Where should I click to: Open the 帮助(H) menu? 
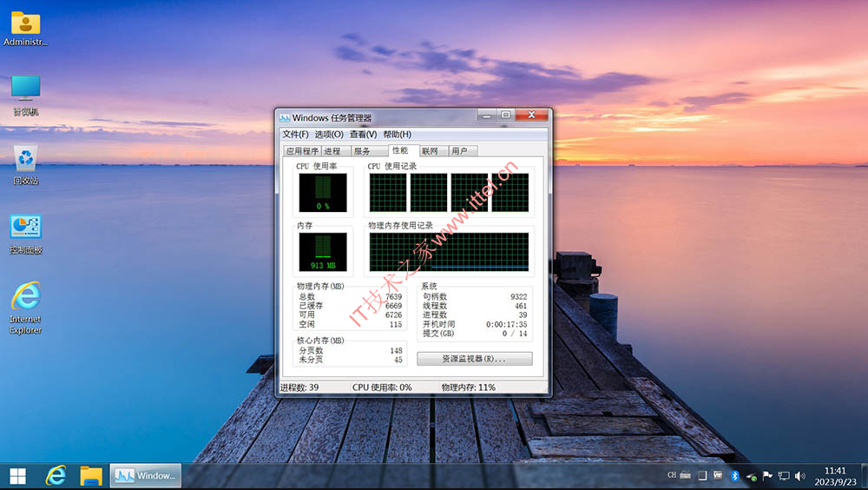(397, 134)
